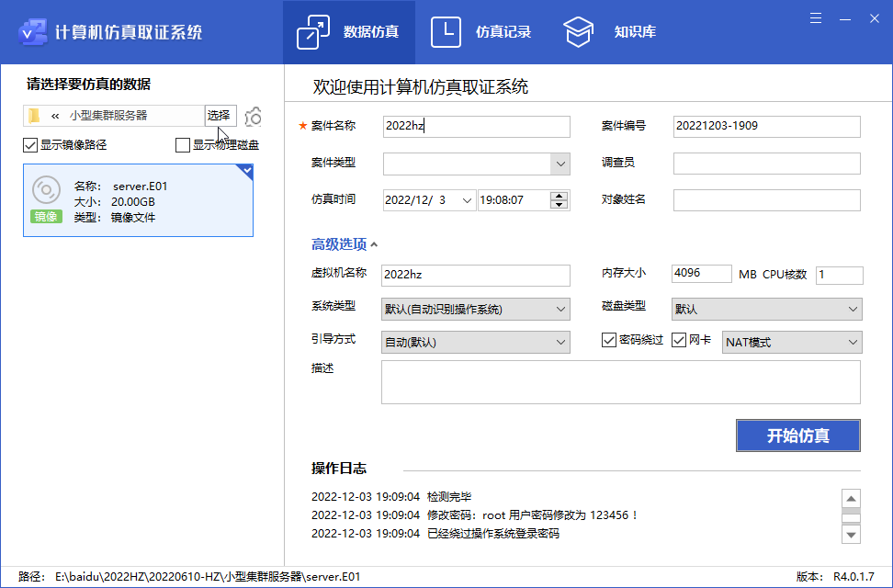Image resolution: width=893 pixels, height=588 pixels.
Task: Click the 大小: 20.00GB text
Action: point(115,202)
